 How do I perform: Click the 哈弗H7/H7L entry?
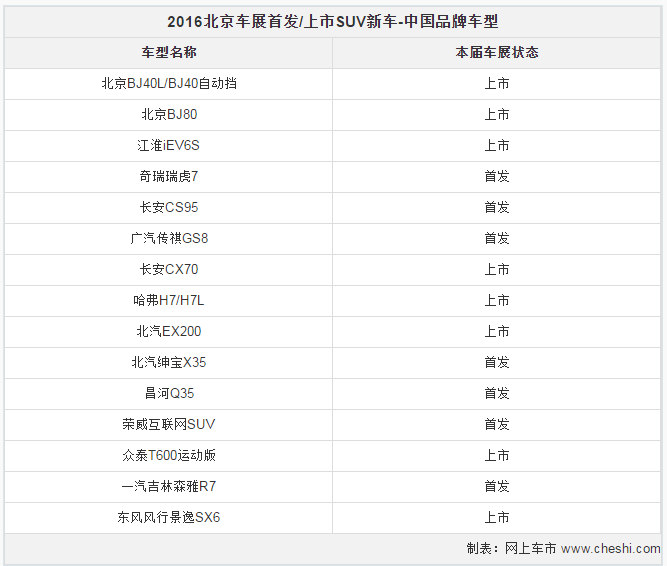169,300
